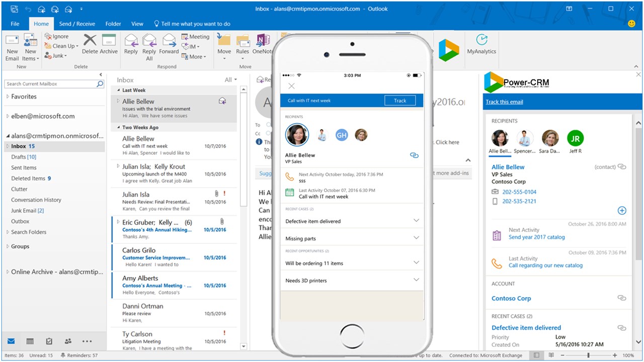Screen dimensions: 644x362
Task: Open Carlos Grilo's Customer Service email
Action: (174, 257)
